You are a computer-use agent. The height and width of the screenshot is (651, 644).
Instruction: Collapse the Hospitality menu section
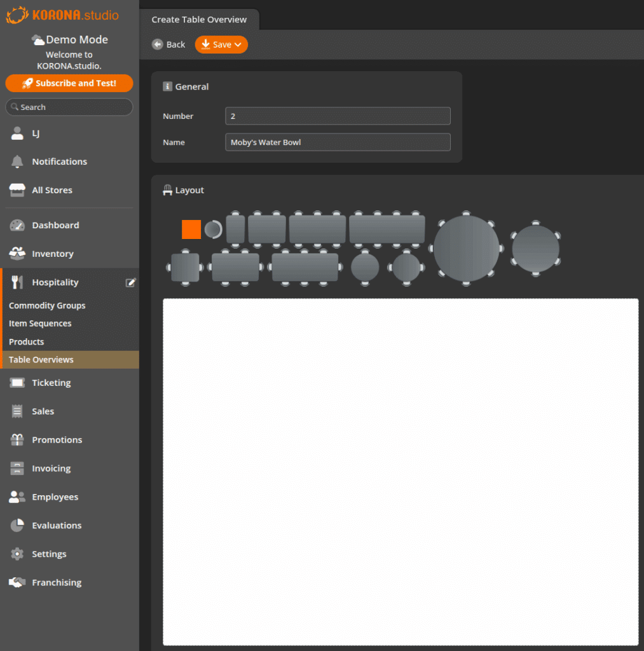point(55,282)
